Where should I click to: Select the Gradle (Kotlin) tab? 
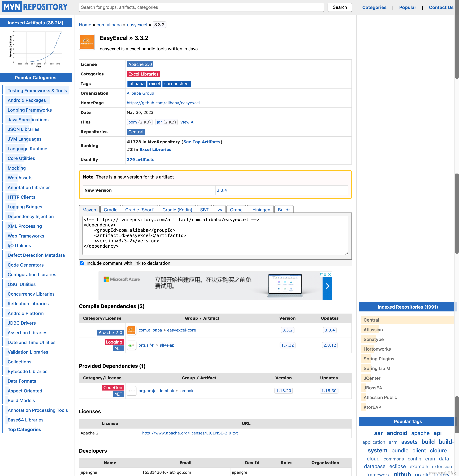tap(177, 209)
